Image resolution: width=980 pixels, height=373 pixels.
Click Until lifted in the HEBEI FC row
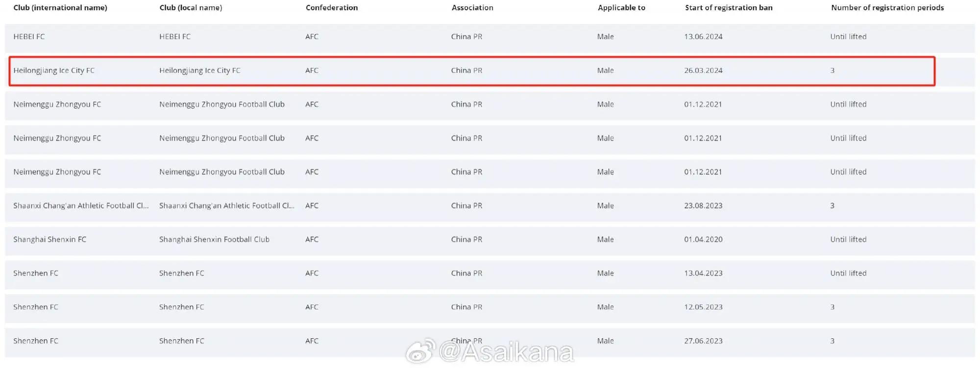pyautogui.click(x=848, y=37)
